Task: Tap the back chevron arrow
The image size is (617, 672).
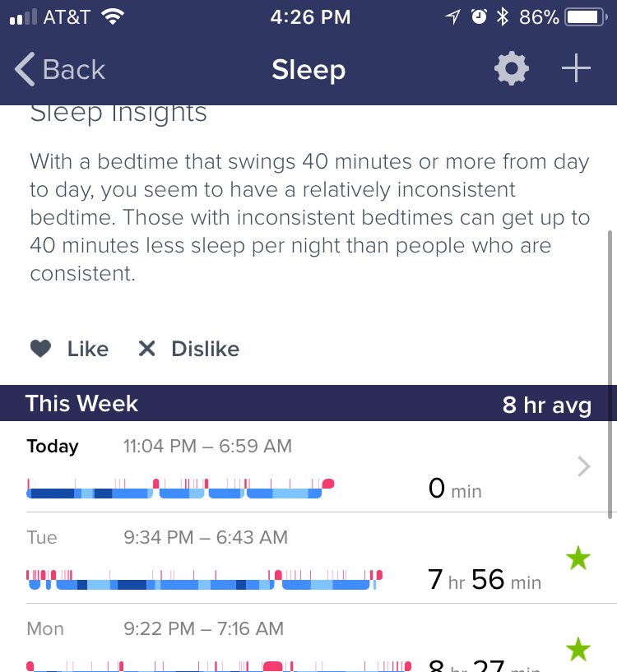Action: (26, 70)
